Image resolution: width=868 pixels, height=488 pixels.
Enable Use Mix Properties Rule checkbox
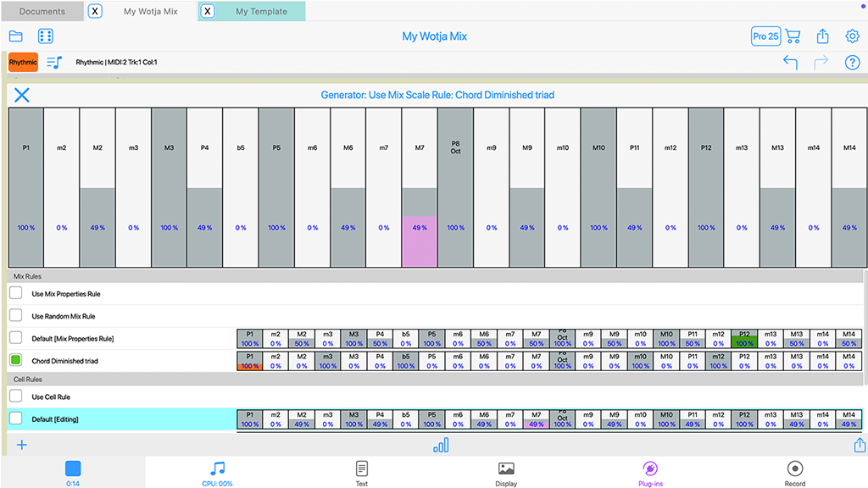[x=16, y=293]
